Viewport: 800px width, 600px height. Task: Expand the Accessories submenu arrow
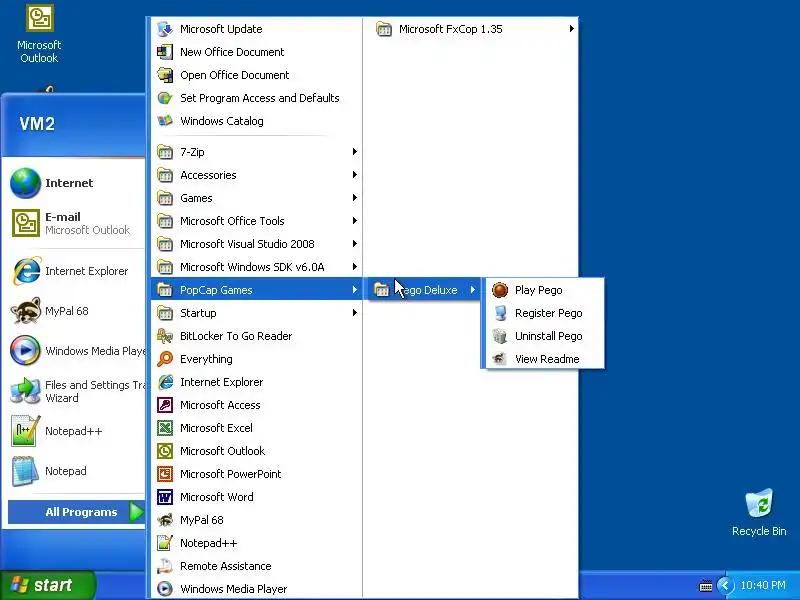coord(355,175)
